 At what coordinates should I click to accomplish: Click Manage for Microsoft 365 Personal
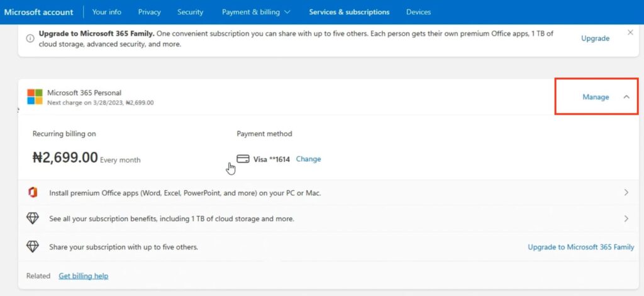pyautogui.click(x=596, y=97)
